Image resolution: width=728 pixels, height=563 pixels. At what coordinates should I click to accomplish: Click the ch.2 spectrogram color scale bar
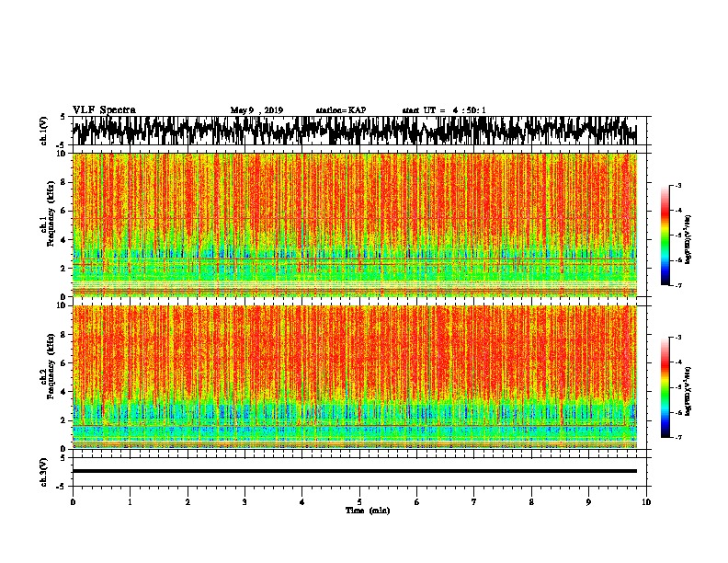[x=665, y=387]
